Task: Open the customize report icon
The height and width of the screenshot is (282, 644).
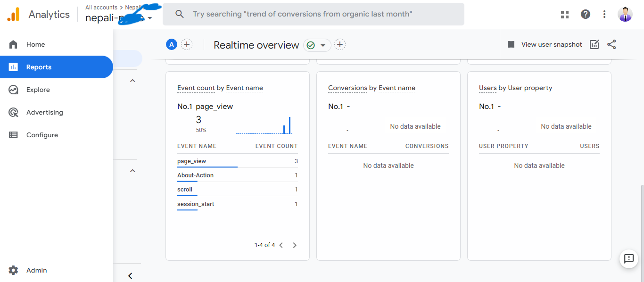Action: [594, 44]
